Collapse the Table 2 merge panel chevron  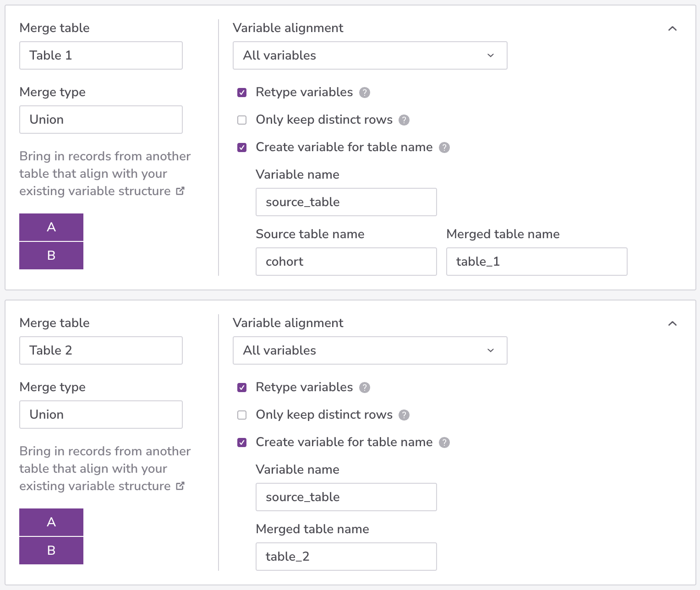(672, 323)
